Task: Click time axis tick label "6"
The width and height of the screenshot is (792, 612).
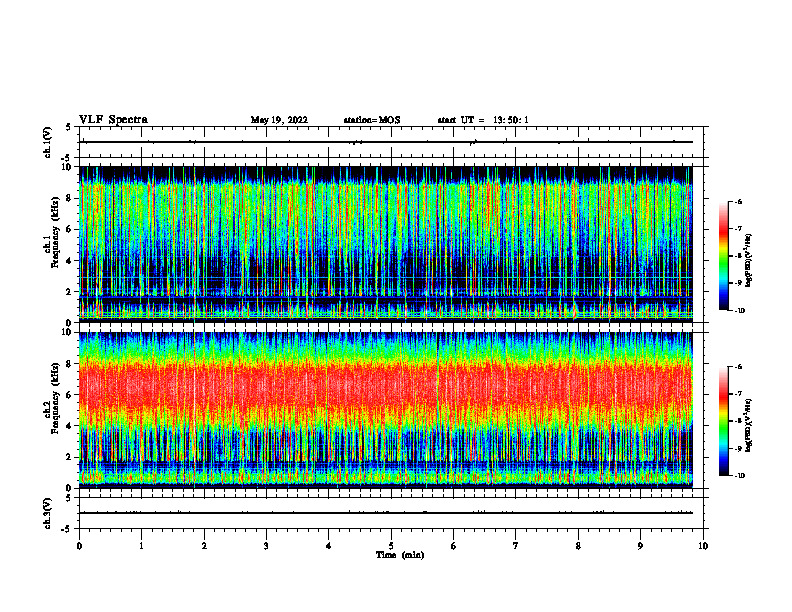Action: coord(453,546)
